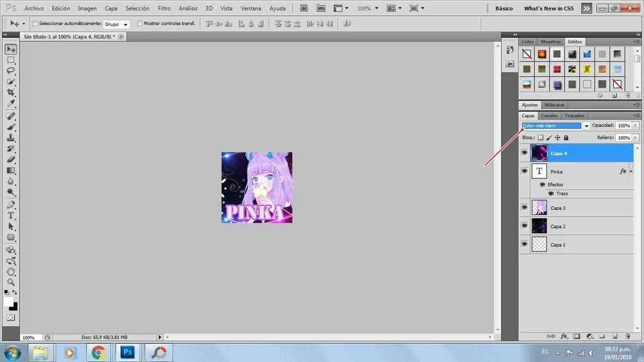
Task: Select the Básico workspace
Action: pos(504,8)
